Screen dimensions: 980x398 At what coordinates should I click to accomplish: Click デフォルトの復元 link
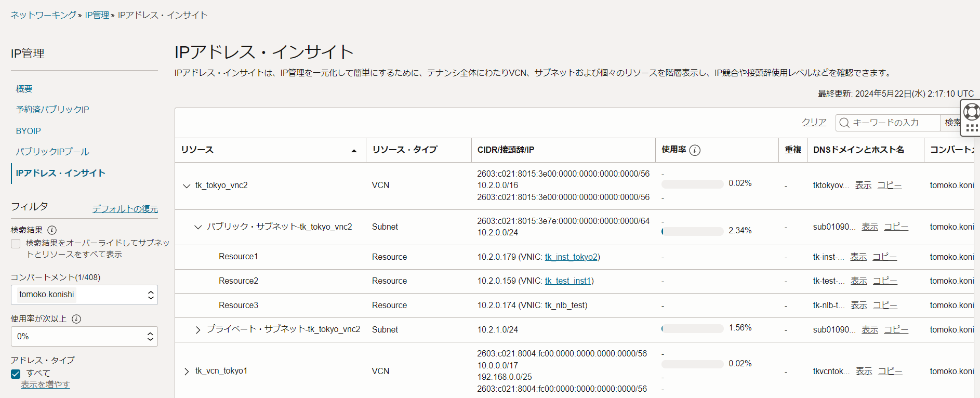tap(125, 209)
